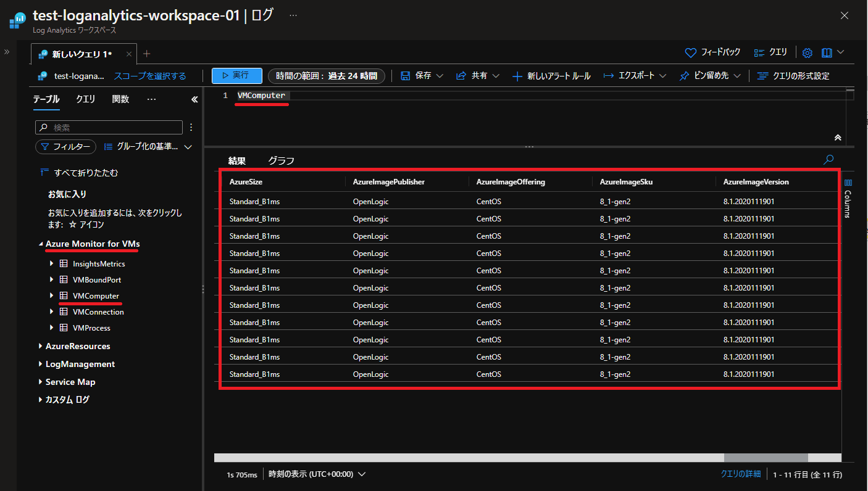The width and height of the screenshot is (868, 491).
Task: Click the 共有 share icon
Action: click(x=461, y=76)
